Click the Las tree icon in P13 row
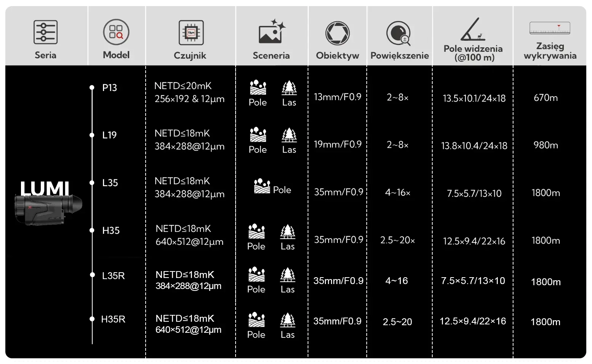 (x=289, y=88)
